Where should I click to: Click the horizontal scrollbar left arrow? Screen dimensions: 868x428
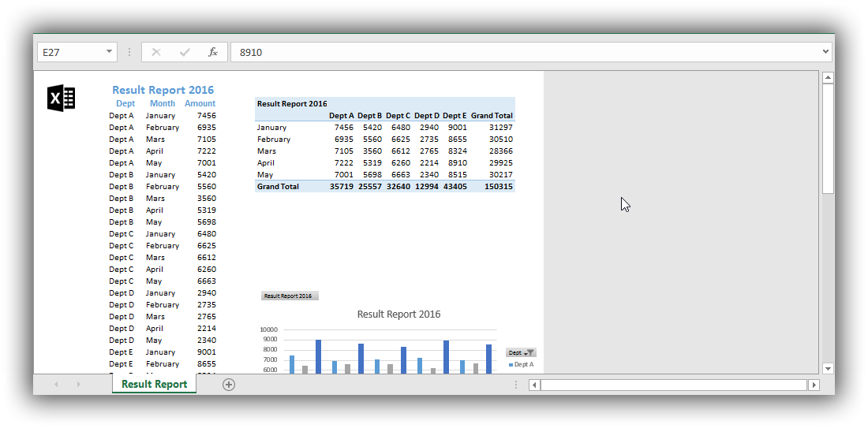point(534,385)
